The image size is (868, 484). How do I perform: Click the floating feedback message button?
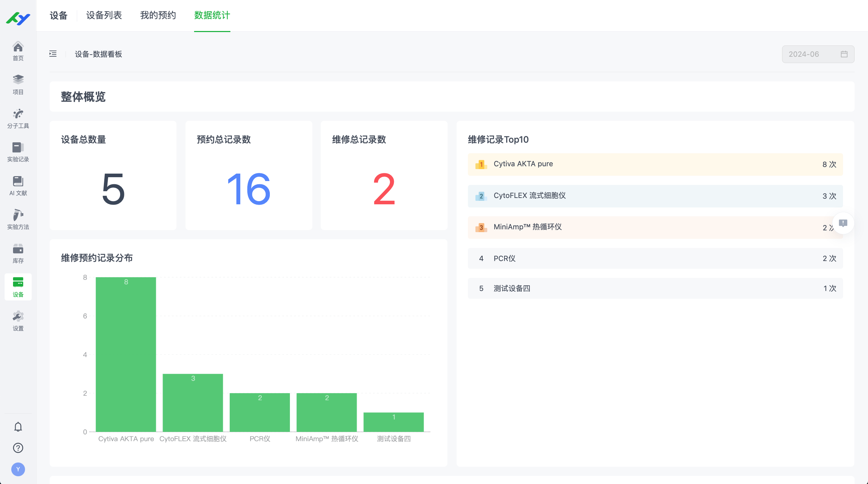pos(843,223)
